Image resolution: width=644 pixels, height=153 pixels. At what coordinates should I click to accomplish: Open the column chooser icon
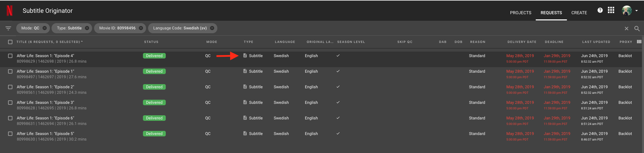(x=639, y=42)
